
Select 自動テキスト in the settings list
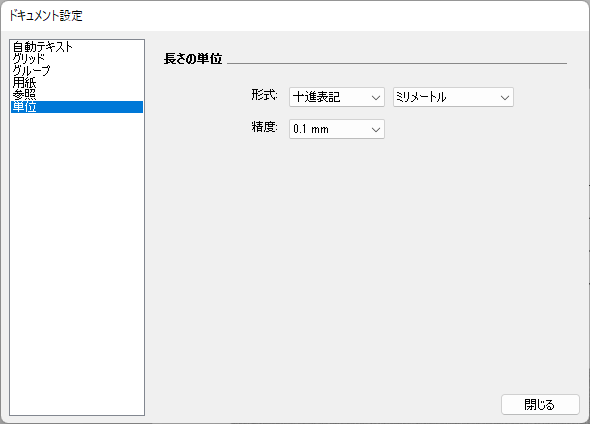pyautogui.click(x=43, y=47)
